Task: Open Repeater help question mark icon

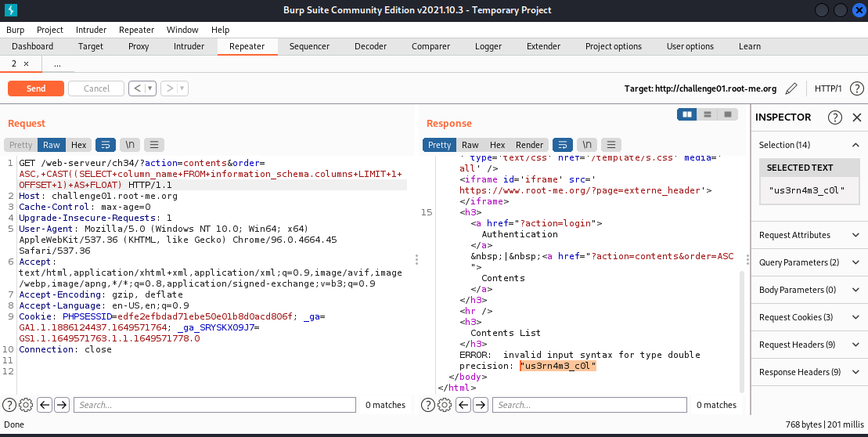Action: click(x=856, y=88)
